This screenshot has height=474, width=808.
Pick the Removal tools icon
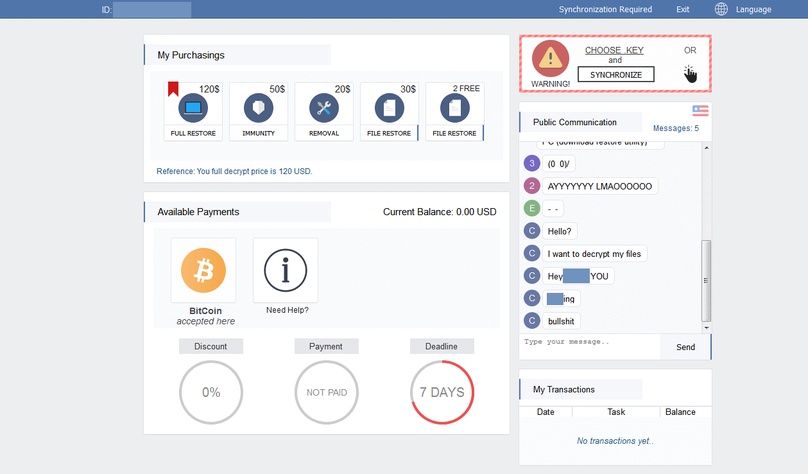point(324,108)
